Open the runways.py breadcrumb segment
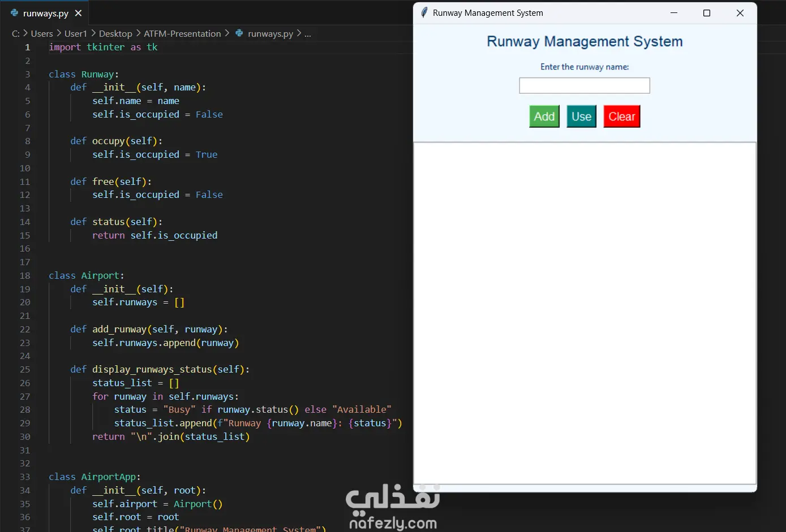The height and width of the screenshot is (532, 786). (270, 34)
